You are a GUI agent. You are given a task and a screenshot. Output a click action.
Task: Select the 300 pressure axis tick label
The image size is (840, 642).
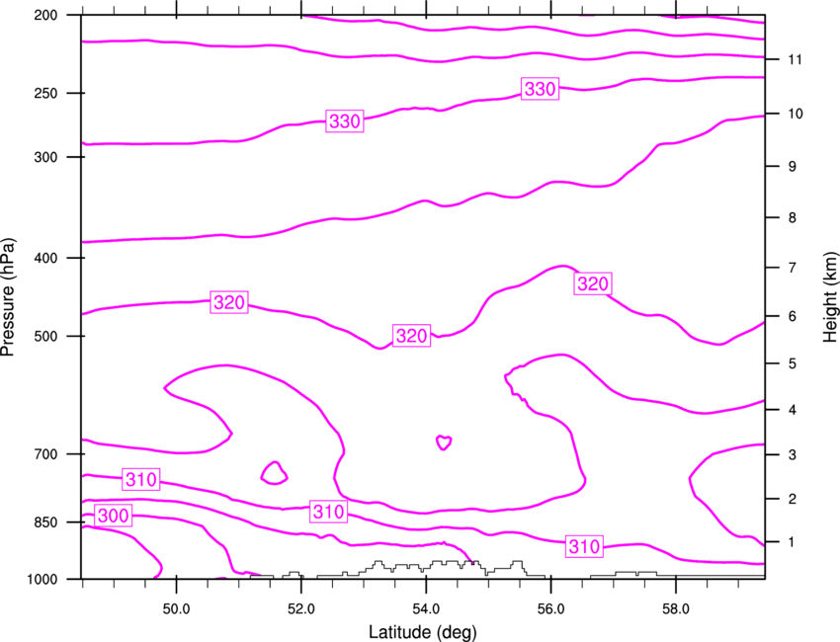(46, 157)
